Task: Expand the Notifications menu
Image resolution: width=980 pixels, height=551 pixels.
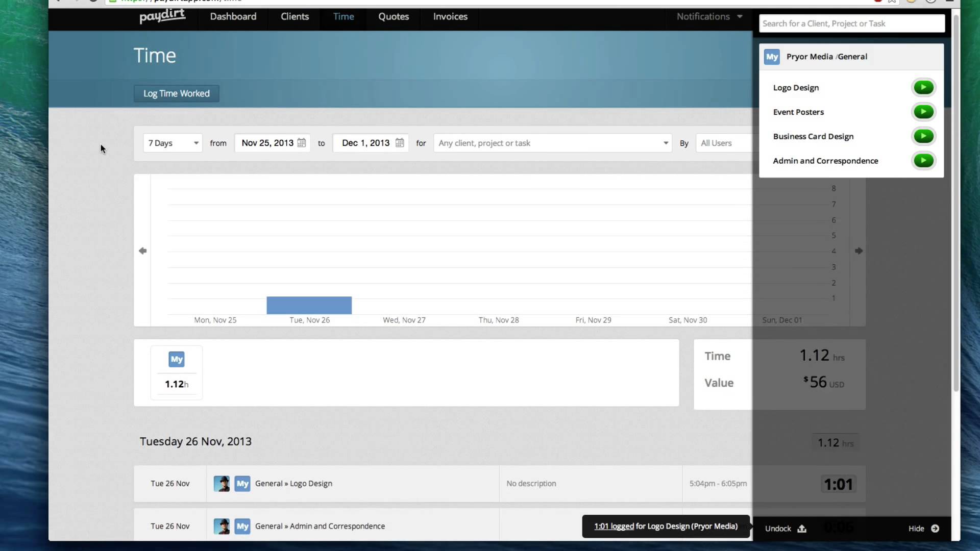Action: tap(709, 16)
